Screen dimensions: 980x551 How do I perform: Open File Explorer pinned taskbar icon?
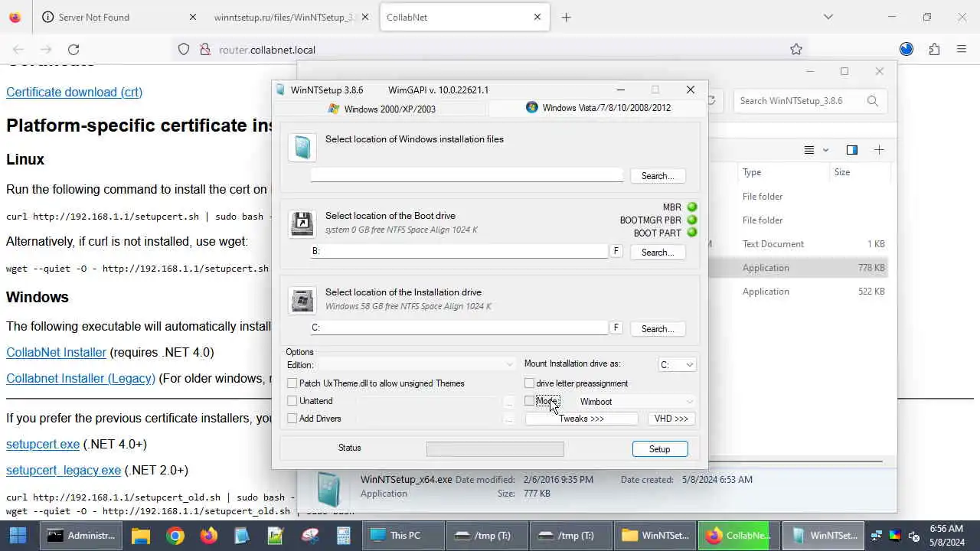tap(140, 536)
